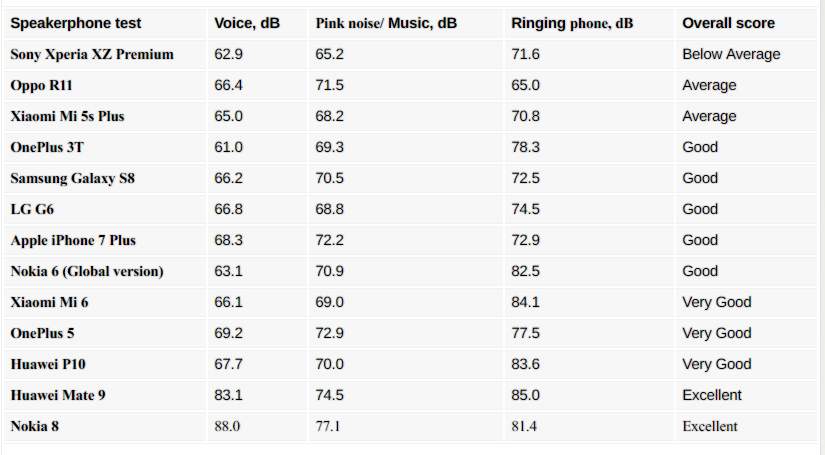
Task: Select the Apple iPhone 7 Plus name
Action: tap(73, 240)
